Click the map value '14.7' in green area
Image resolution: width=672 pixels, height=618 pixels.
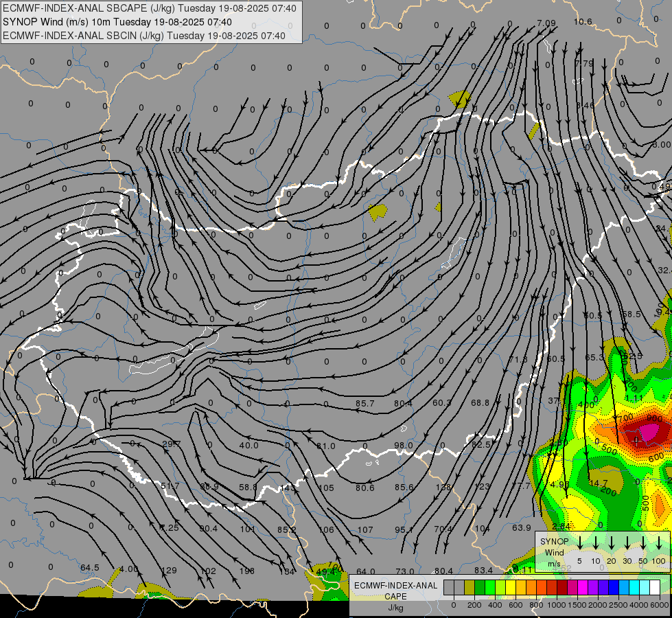(x=599, y=483)
